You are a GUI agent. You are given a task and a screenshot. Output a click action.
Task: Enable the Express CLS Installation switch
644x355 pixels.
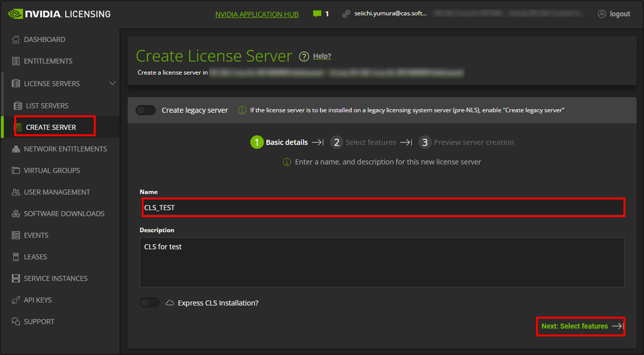pyautogui.click(x=149, y=303)
